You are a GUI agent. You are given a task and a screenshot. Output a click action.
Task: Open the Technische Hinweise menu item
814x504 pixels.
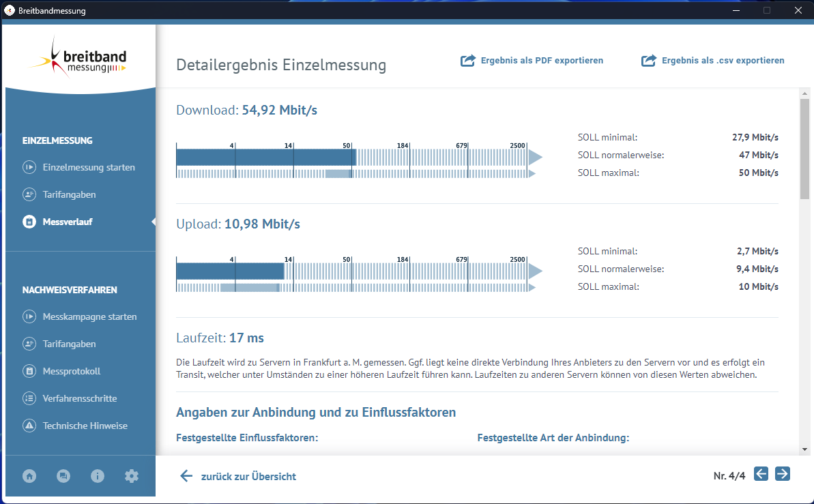click(x=85, y=426)
